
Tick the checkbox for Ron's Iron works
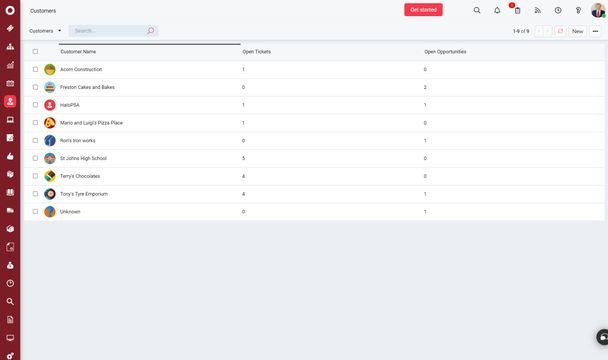pyautogui.click(x=35, y=140)
